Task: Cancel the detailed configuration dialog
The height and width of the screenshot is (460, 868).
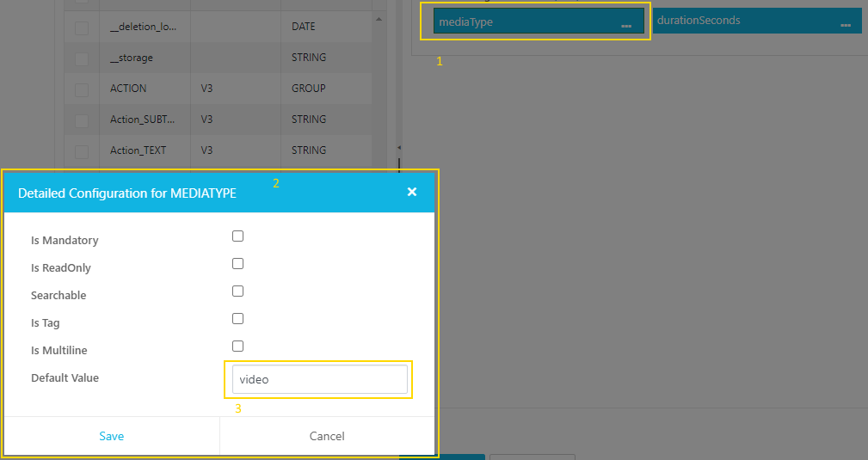Action: (327, 436)
